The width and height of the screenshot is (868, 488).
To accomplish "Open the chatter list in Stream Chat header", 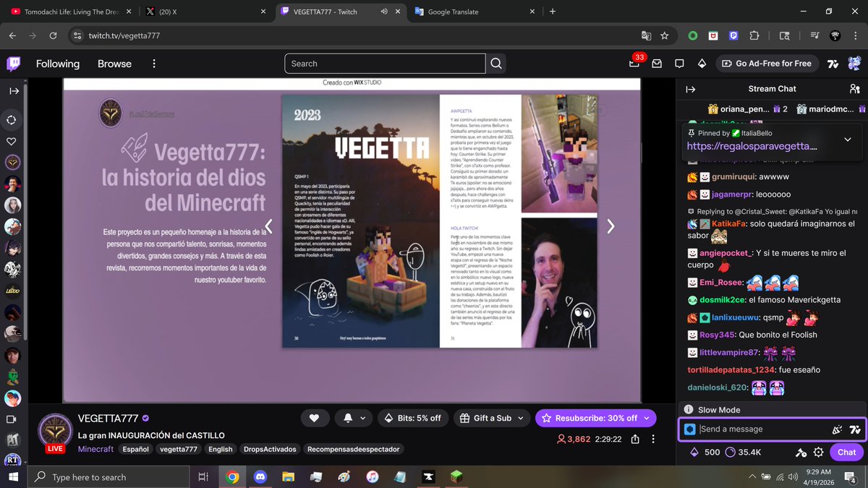I will coord(855,88).
